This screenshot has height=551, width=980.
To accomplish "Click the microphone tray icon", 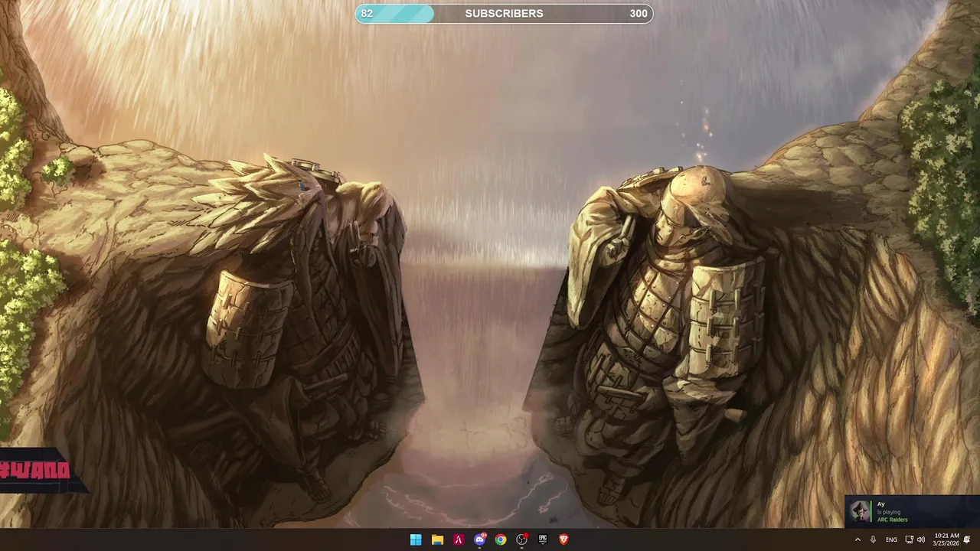I will [x=873, y=540].
